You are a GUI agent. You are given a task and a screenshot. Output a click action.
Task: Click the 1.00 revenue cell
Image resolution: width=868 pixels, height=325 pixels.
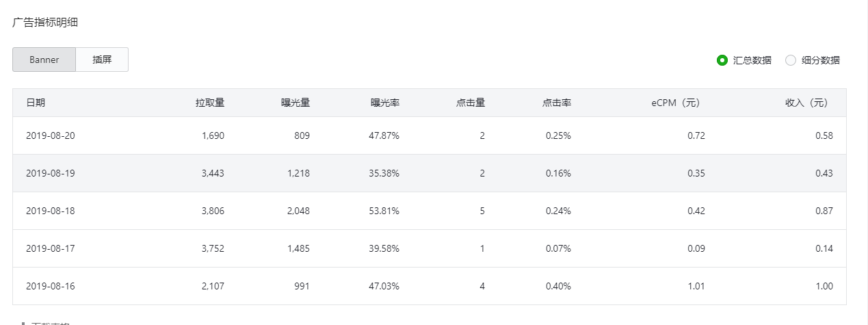(x=824, y=286)
